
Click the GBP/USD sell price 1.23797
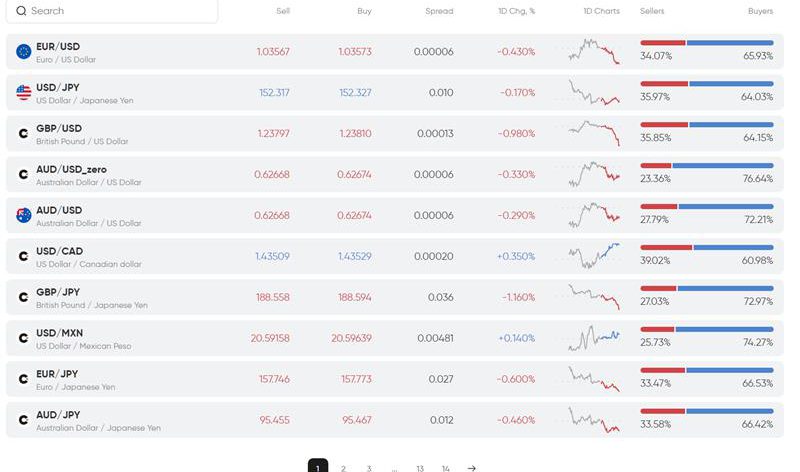(273, 134)
